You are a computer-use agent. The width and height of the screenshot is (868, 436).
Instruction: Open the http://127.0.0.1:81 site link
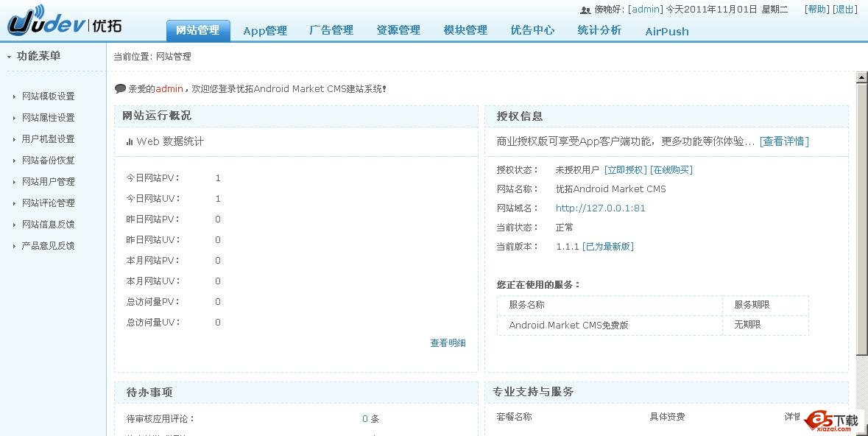pos(600,208)
